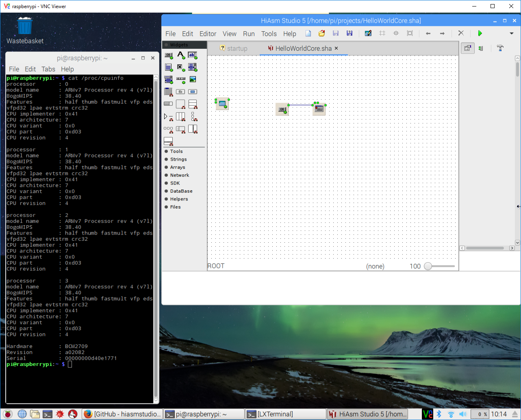The height and width of the screenshot is (420, 521).
Task: Expand the Helpers widget group
Action: click(179, 199)
